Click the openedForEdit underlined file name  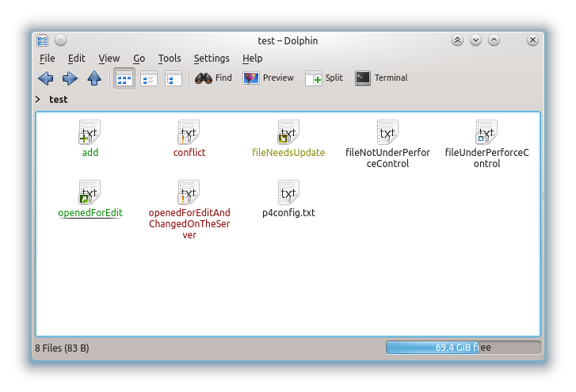click(x=90, y=213)
